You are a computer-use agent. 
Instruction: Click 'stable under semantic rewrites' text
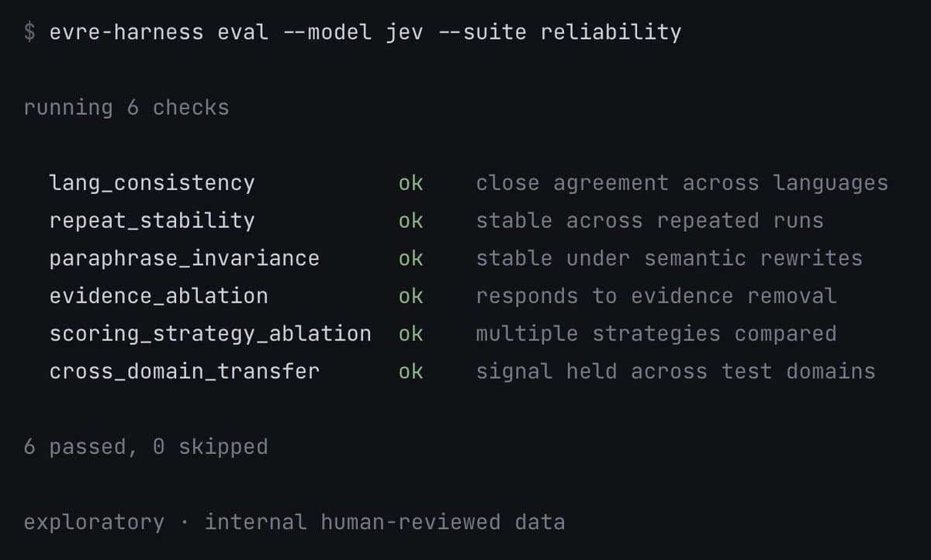click(669, 258)
